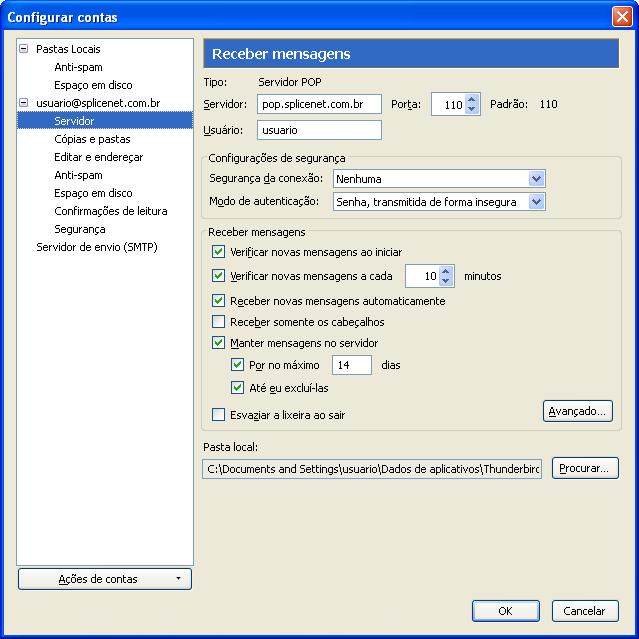Enable Esvaziar a lixeira ao sair

pos(218,414)
